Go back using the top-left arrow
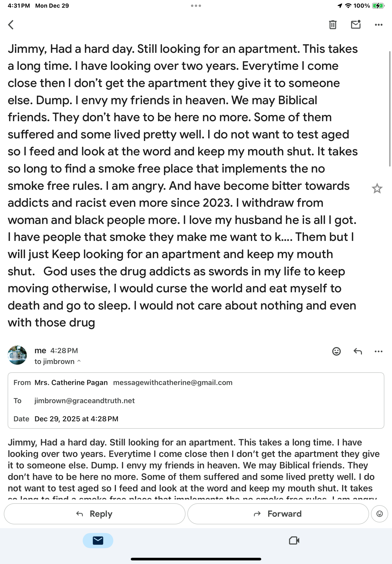 pos(11,25)
